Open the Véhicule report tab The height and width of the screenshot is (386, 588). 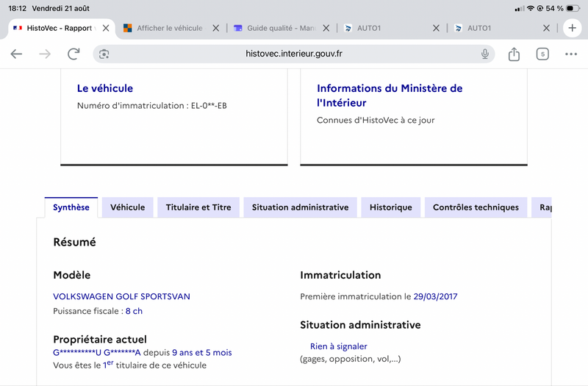pyautogui.click(x=127, y=207)
